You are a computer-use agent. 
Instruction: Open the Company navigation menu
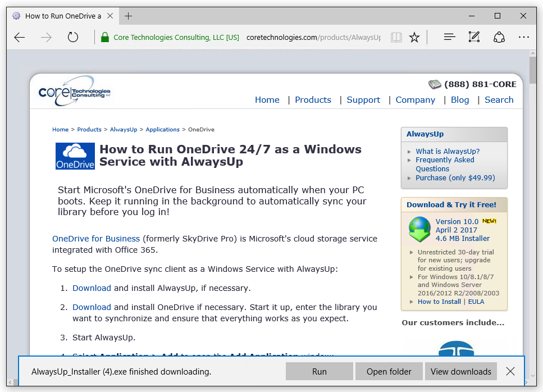point(415,100)
